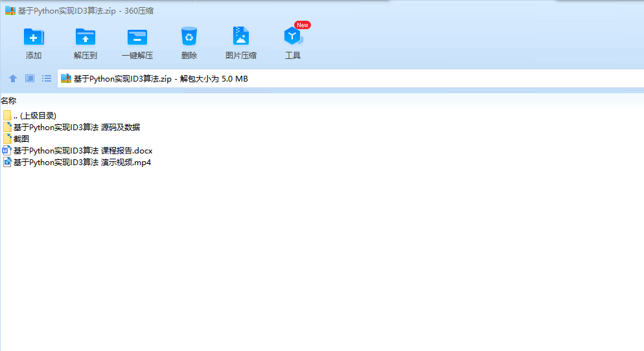This screenshot has height=351, width=644.
Task: Select the 截图 folder
Action: click(16, 139)
